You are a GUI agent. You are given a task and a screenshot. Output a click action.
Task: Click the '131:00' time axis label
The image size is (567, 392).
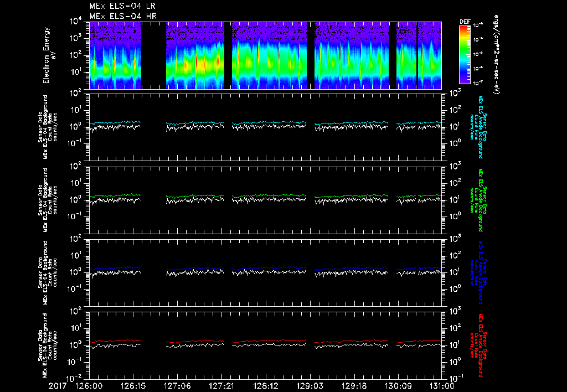(441, 386)
